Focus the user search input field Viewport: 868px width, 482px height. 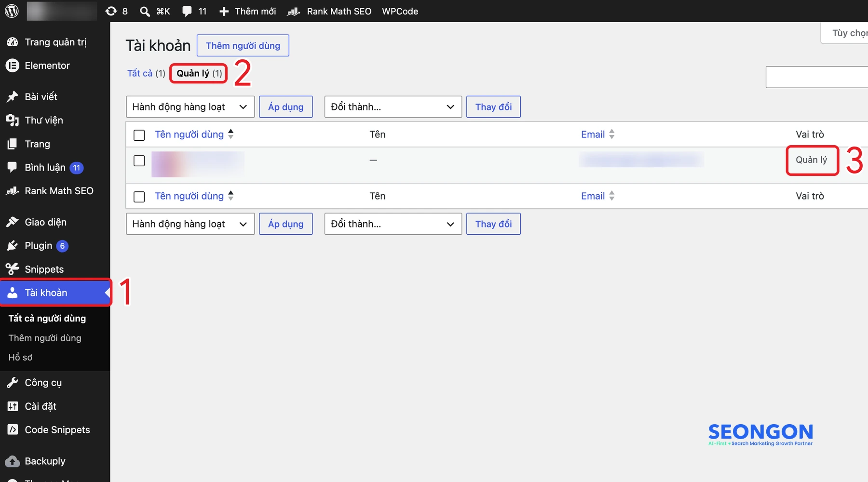click(817, 77)
